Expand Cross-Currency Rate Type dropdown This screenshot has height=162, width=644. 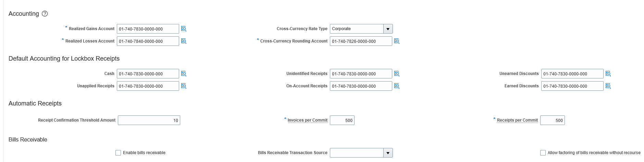[x=388, y=29]
